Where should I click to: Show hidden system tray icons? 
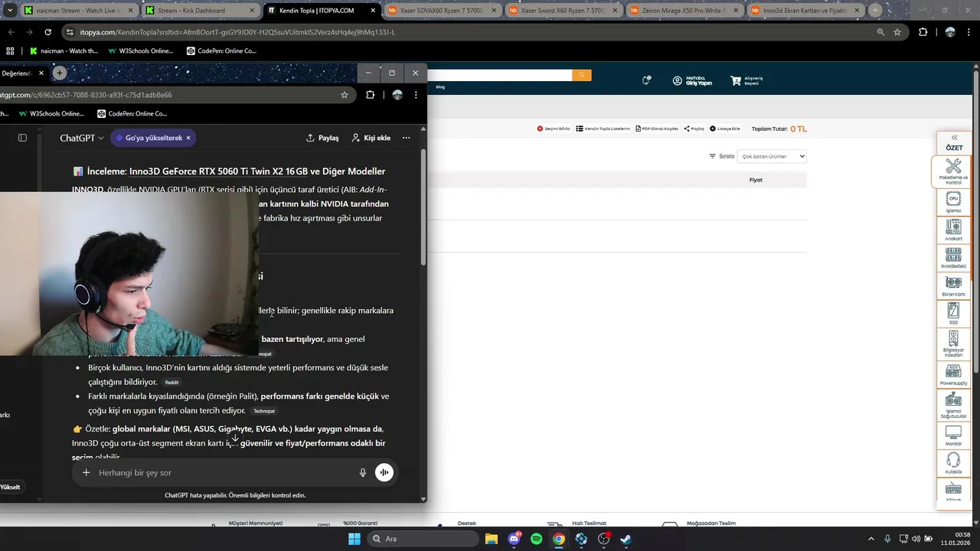click(871, 539)
